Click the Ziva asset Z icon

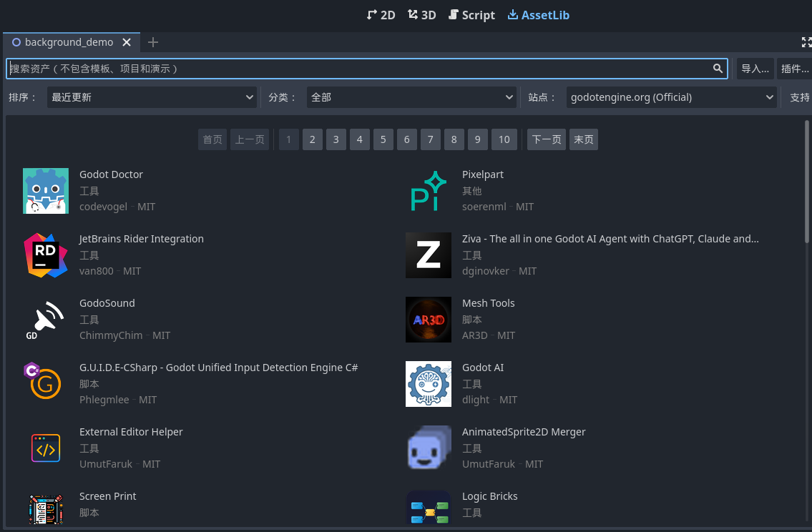click(x=429, y=255)
